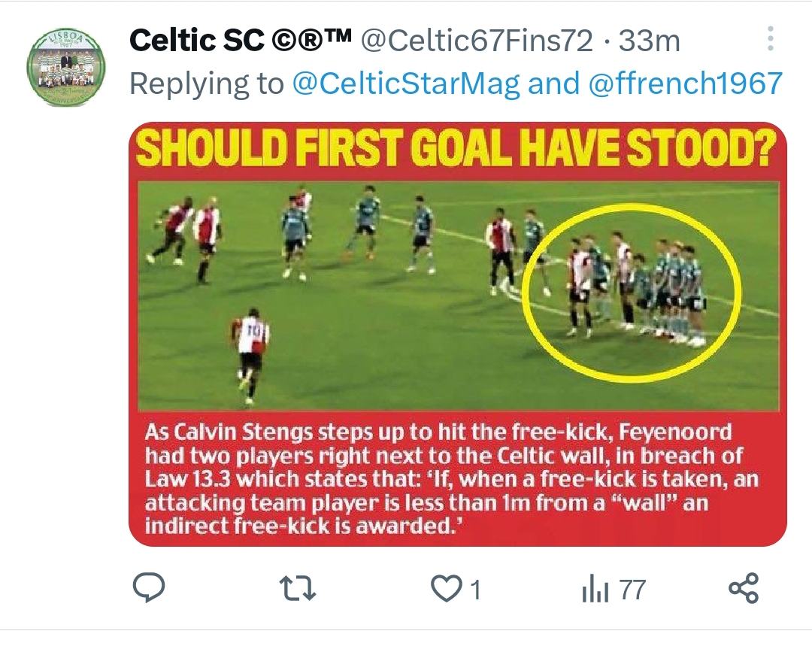Retweet this post using the arrows icon
This screenshot has width=812, height=649.
pos(297,590)
